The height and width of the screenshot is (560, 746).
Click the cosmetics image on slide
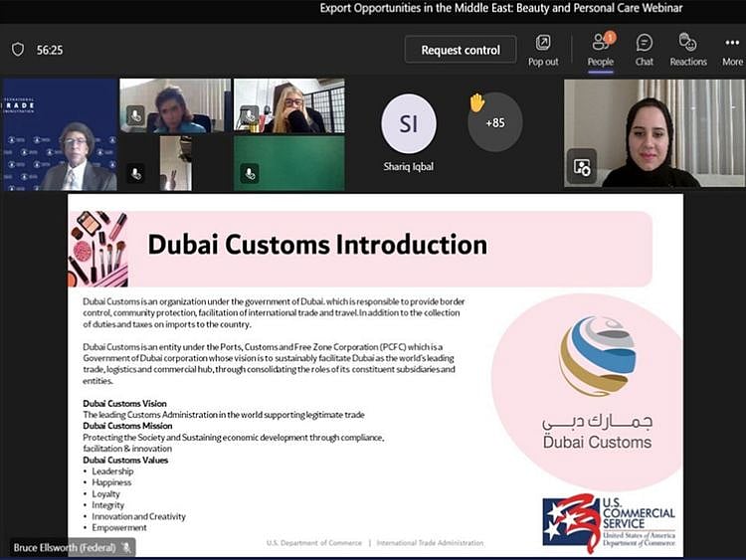(98, 249)
